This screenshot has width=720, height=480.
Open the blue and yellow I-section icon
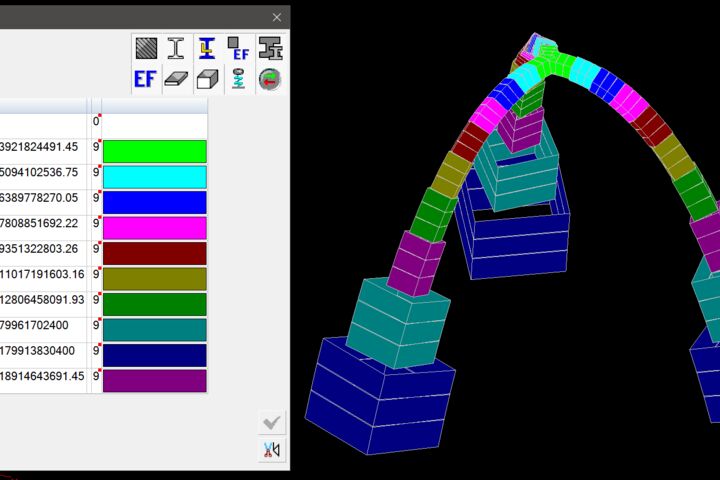207,48
